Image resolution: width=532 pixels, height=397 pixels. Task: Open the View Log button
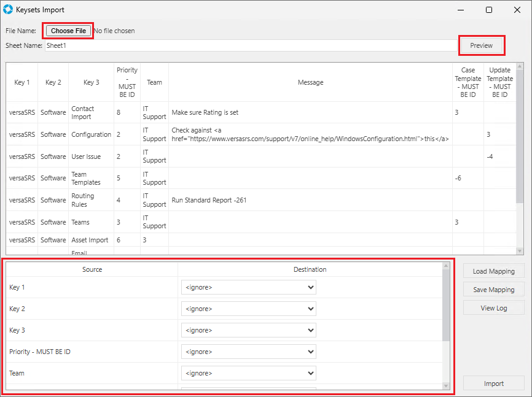coord(493,308)
